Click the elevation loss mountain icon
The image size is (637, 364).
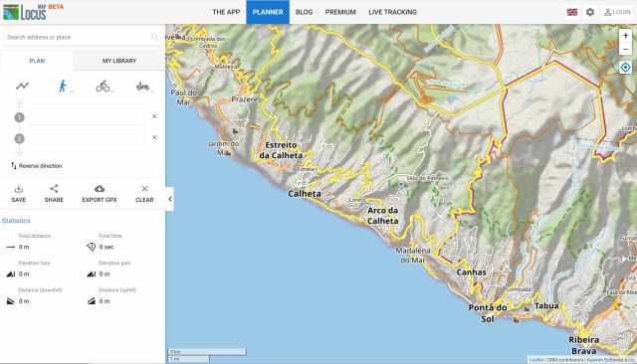point(11,273)
